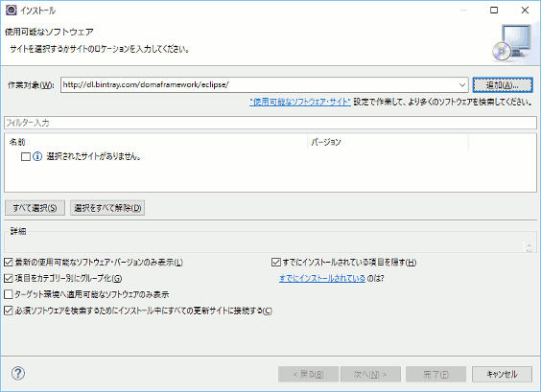Click the キャンセル button

coord(502,374)
